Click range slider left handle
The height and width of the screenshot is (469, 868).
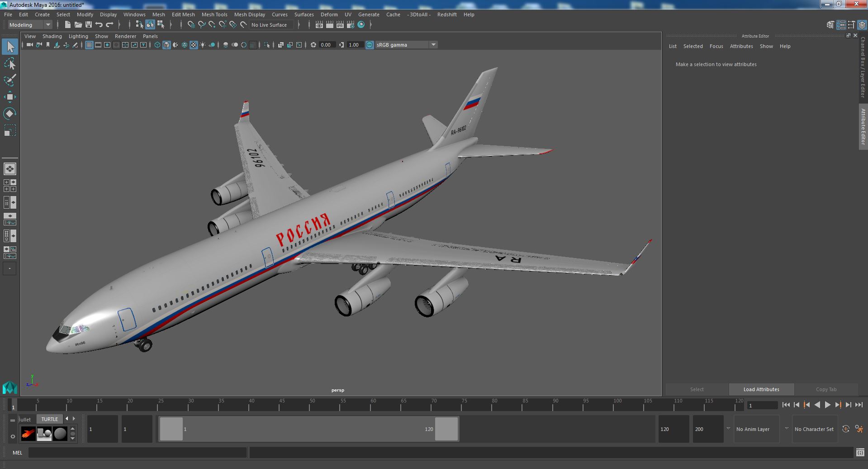tap(171, 429)
